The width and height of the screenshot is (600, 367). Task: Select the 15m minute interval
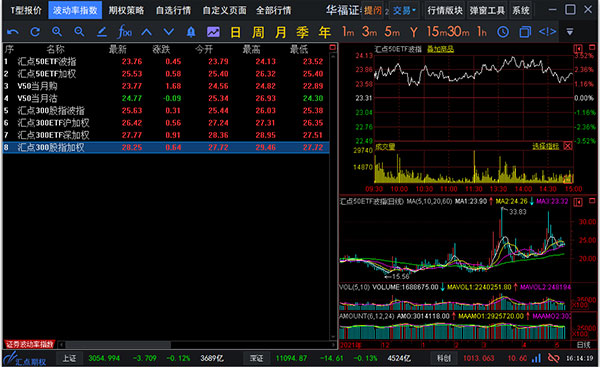pyautogui.click(x=437, y=32)
